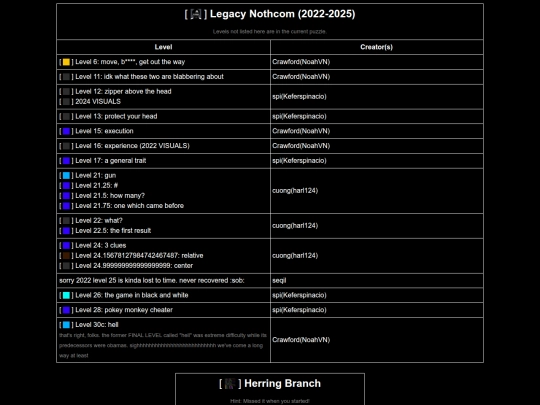The height and width of the screenshot is (405, 540).
Task: Open Level 21.5: how many?
Action: click(x=110, y=196)
